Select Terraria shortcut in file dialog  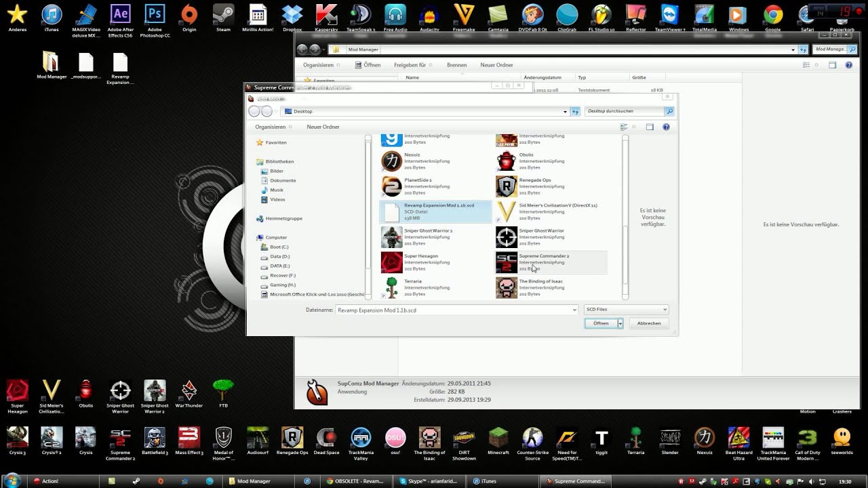click(435, 287)
